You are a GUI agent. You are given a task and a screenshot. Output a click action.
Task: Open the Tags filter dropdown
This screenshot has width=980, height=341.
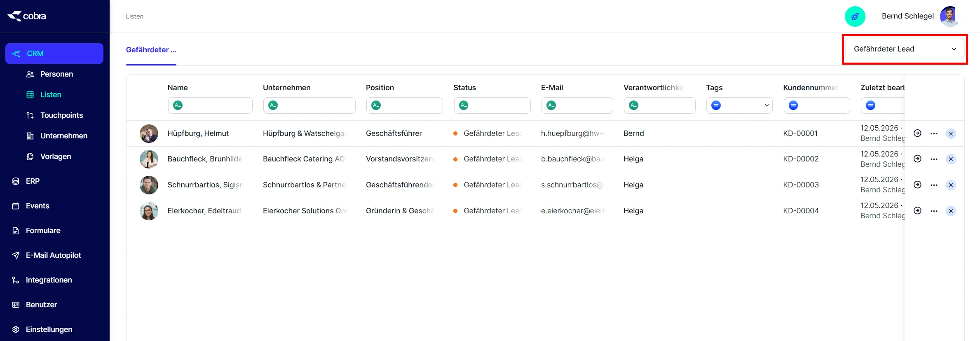tap(739, 105)
